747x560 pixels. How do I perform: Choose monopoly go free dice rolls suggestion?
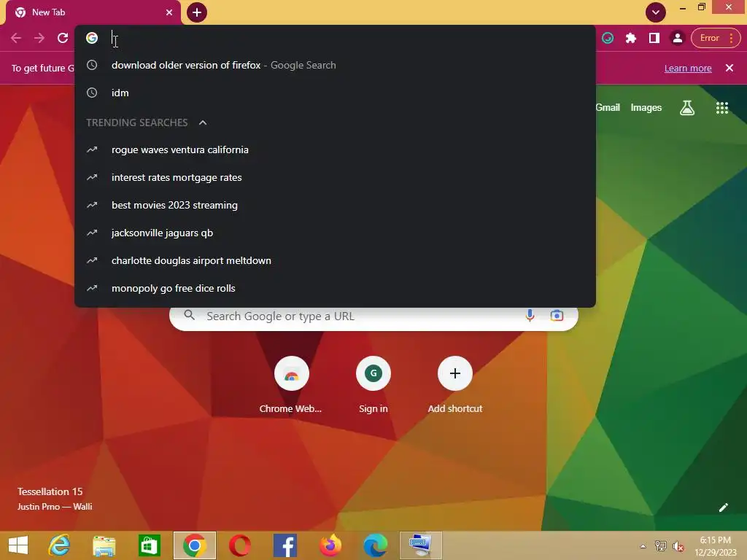[x=335, y=288]
